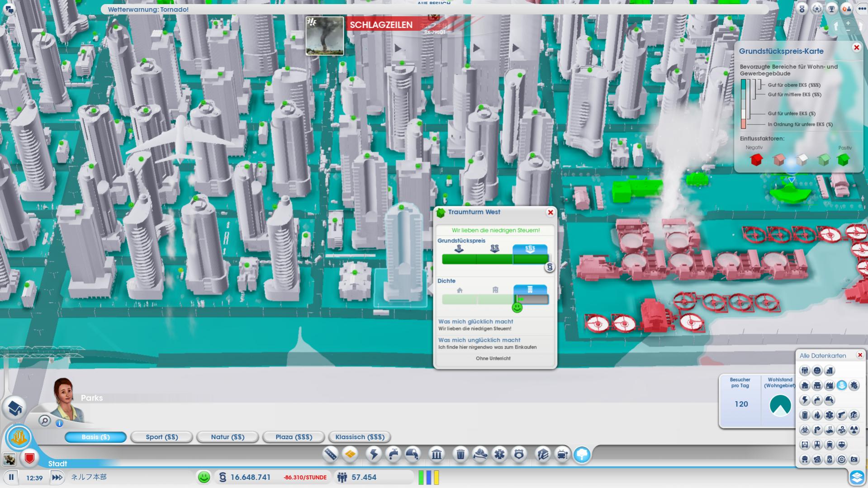Click the Wohlstand wealth pie chart

click(780, 405)
